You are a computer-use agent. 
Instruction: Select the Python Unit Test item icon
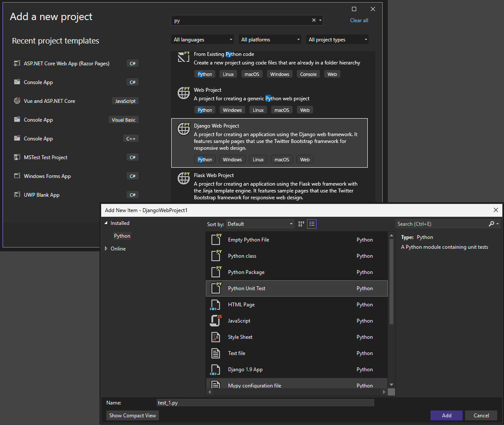click(216, 288)
